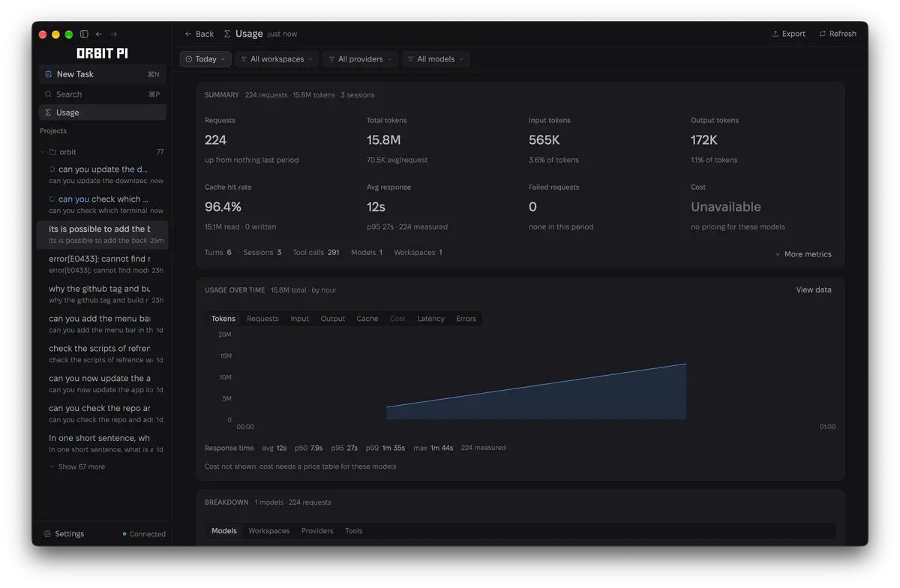This screenshot has height=588, width=900.
Task: Open Settings at the sidebar bottom
Action: tap(64, 534)
